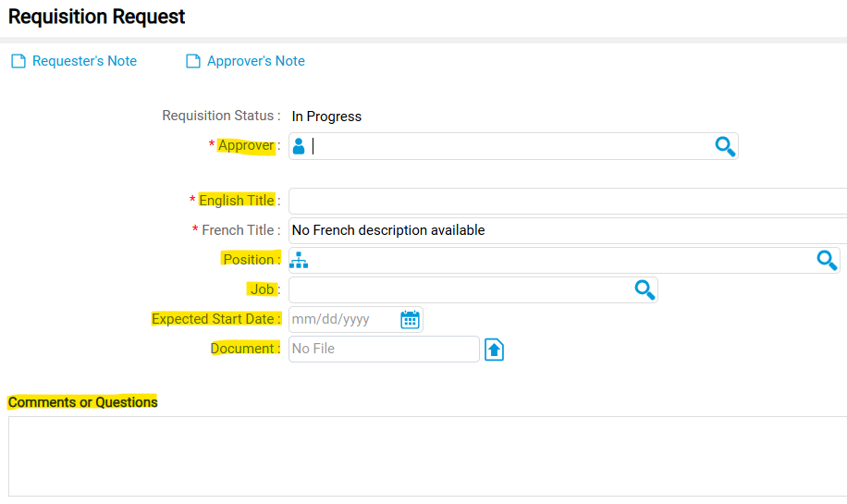
Task: Click the Approver's Note document icon
Action: [193, 62]
